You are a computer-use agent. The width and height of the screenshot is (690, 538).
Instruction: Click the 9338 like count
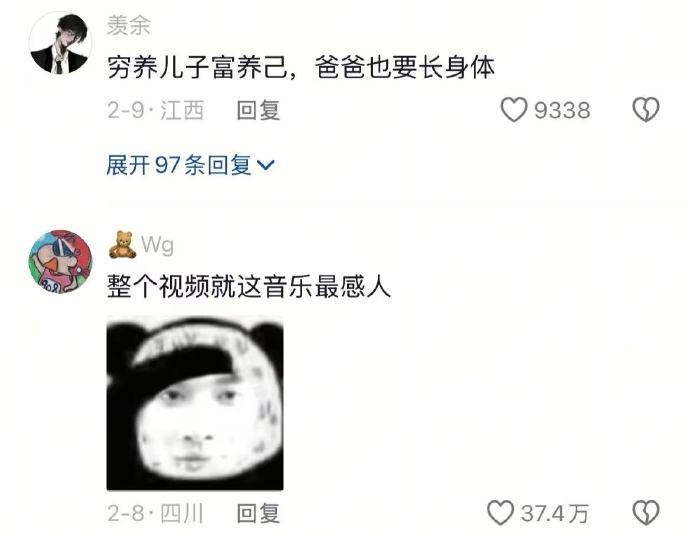562,110
